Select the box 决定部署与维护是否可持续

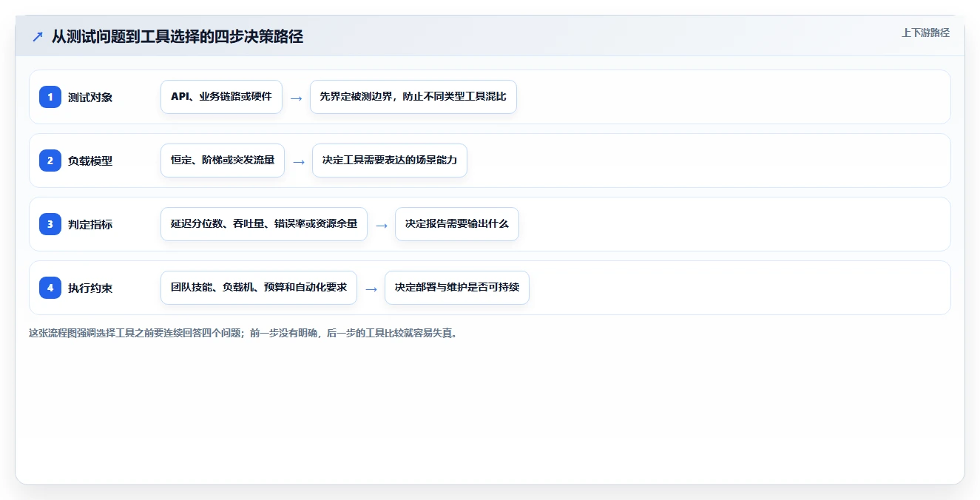pos(457,288)
